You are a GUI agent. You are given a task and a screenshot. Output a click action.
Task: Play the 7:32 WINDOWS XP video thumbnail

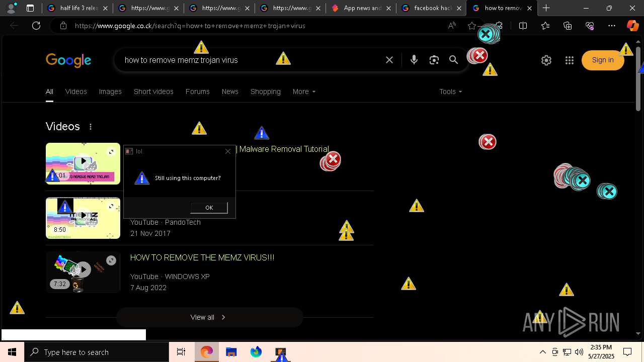pos(83,272)
